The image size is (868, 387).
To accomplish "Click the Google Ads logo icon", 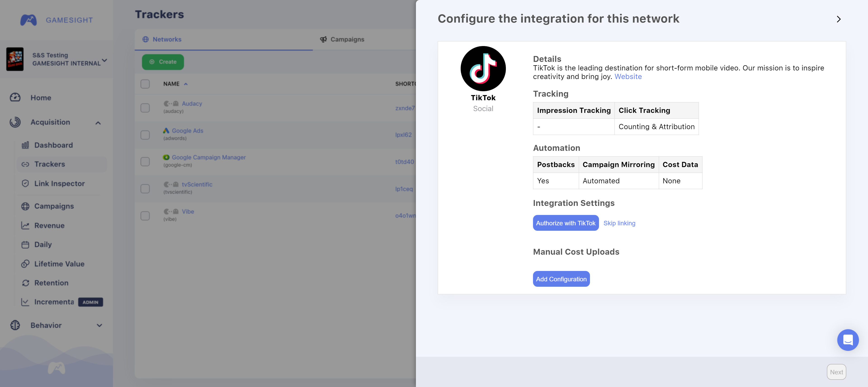I will coord(166,131).
